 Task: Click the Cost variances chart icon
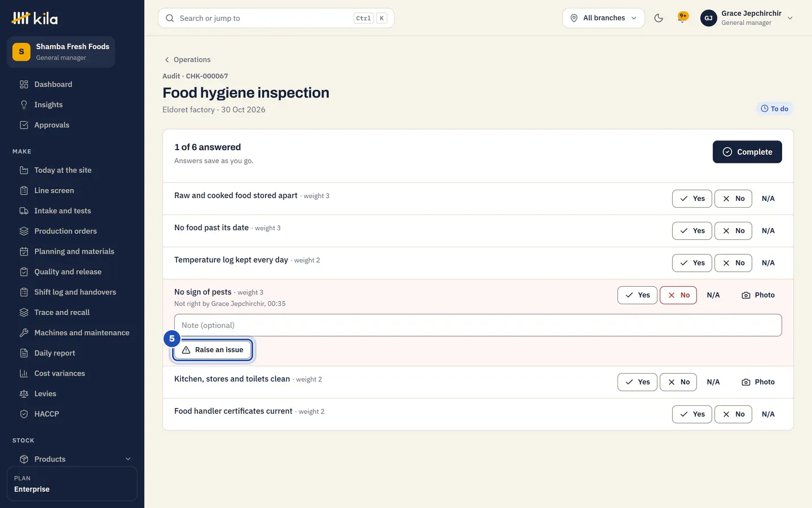point(24,374)
